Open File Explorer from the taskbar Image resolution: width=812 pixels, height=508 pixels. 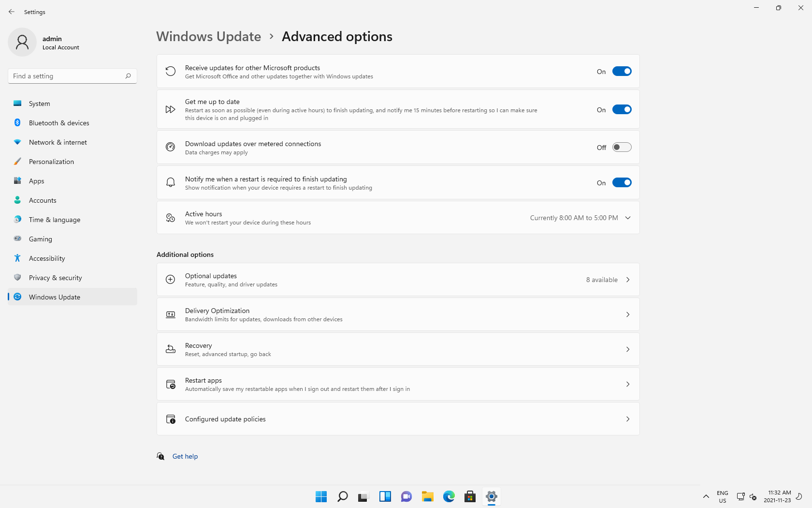(427, 496)
